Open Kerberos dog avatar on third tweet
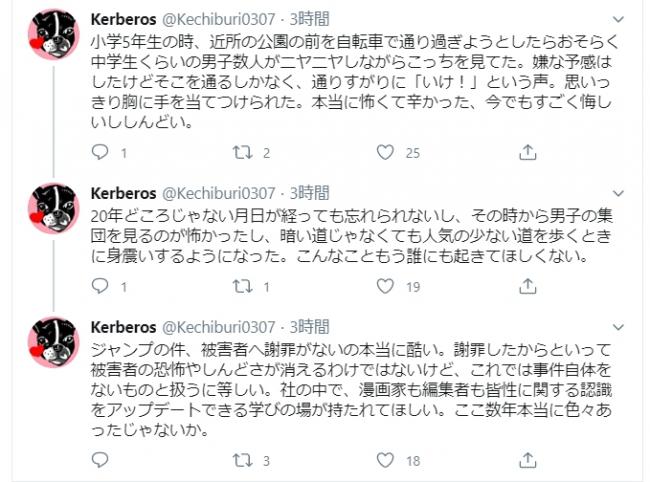Screen dimensions: 650x482 coord(54,342)
